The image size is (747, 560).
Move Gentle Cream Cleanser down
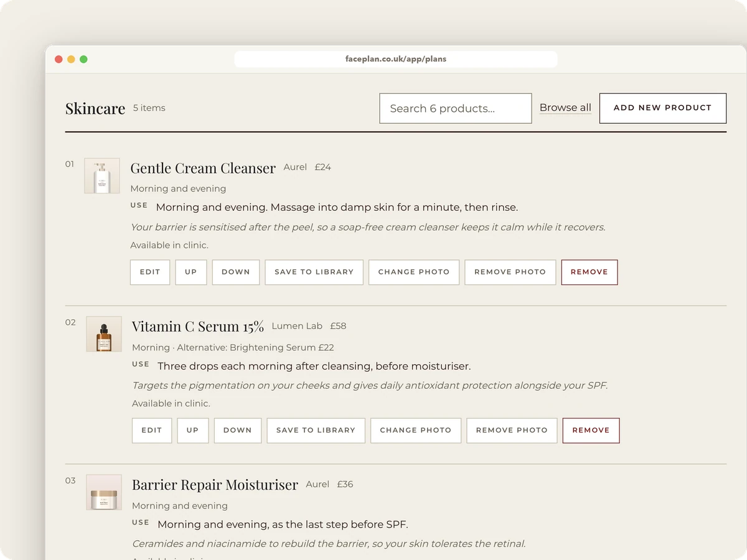(x=236, y=272)
